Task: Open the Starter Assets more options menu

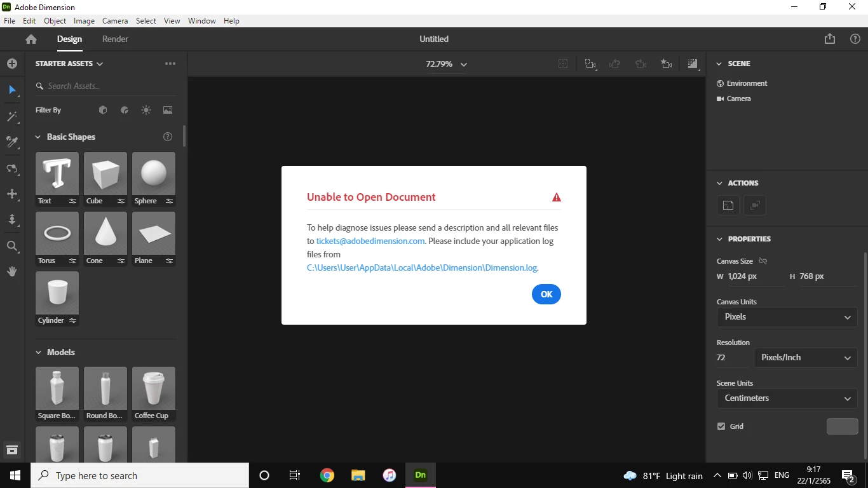Action: point(170,64)
